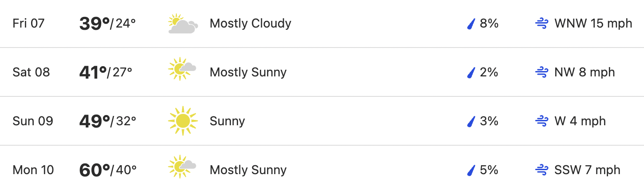The height and width of the screenshot is (191, 644).
Task: Expand the Sun 09 forecast row
Action: 322,121
